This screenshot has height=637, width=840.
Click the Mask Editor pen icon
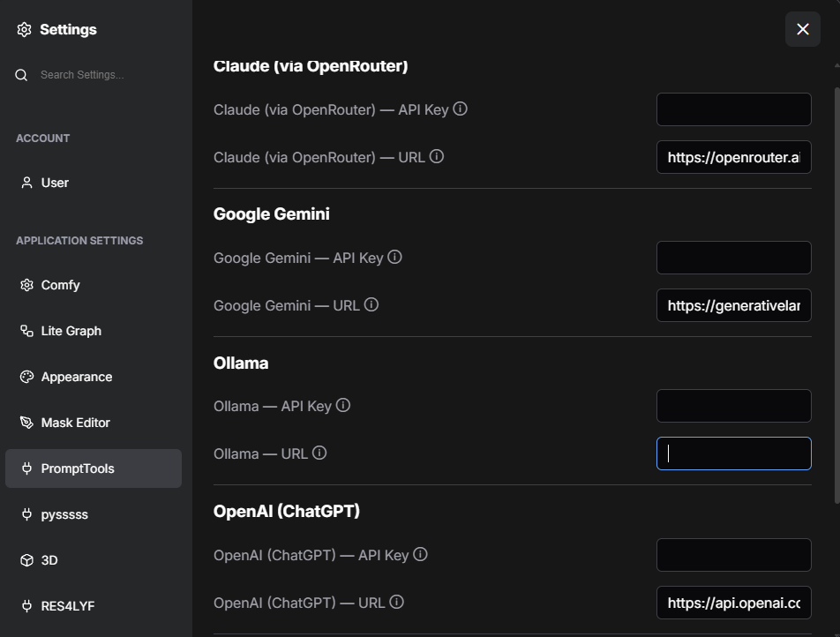coord(26,423)
